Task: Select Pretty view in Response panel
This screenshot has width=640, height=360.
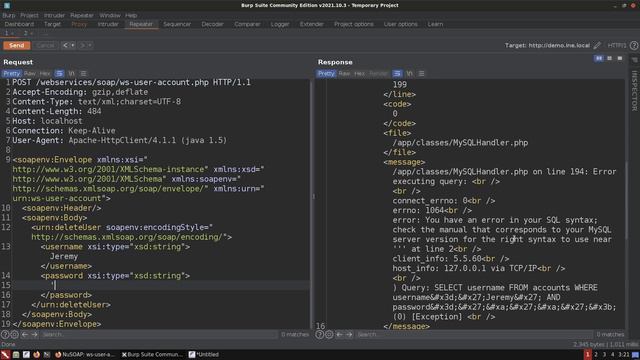Action: (x=326, y=73)
